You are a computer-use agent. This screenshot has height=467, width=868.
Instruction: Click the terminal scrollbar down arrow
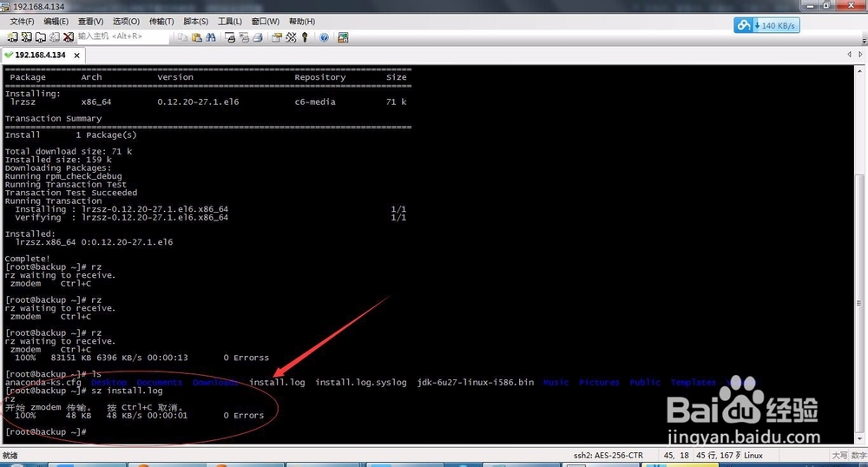(859, 438)
